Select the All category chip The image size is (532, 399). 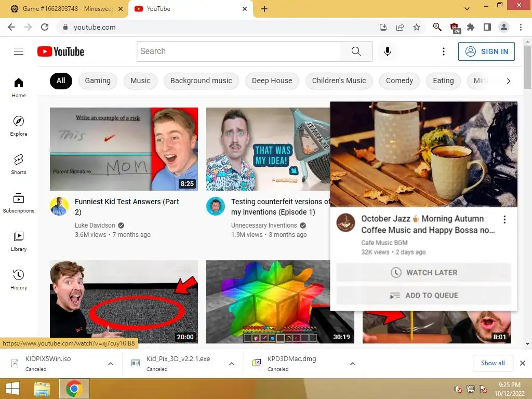click(61, 81)
